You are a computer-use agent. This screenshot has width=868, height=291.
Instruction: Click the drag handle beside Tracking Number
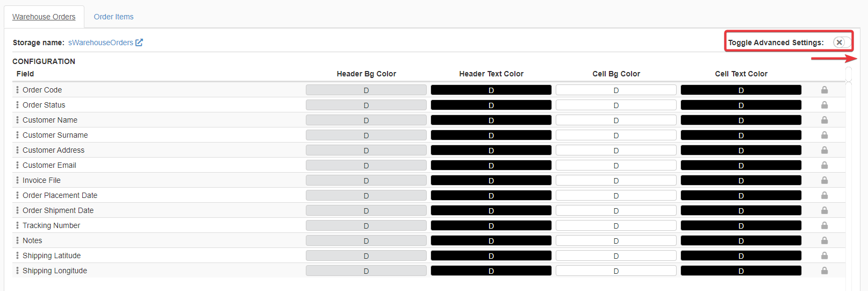click(17, 225)
